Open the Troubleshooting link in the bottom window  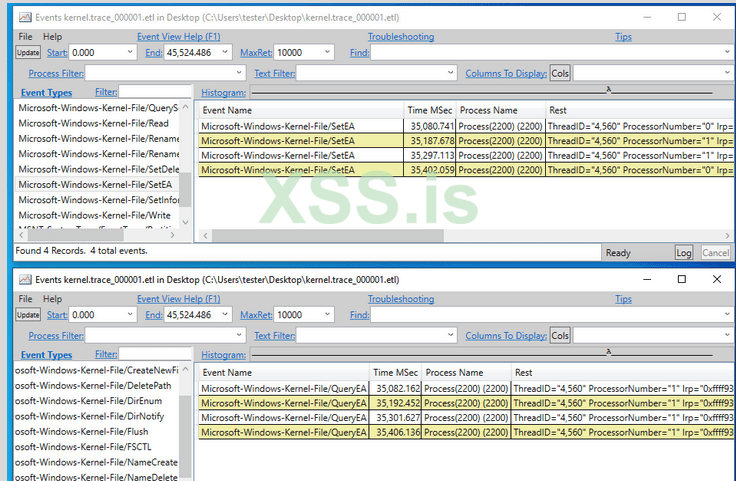(401, 299)
